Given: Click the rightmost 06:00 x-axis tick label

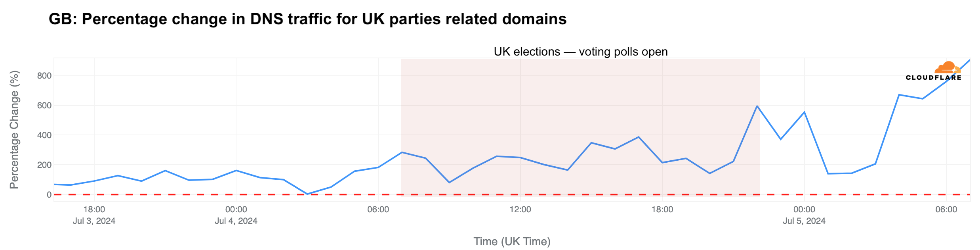Looking at the screenshot, I should (946, 210).
